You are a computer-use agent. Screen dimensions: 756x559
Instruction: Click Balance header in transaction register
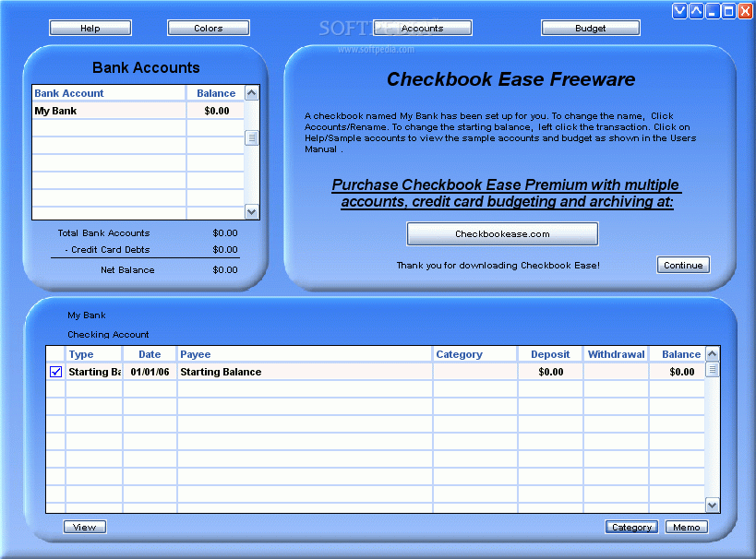[677, 354]
